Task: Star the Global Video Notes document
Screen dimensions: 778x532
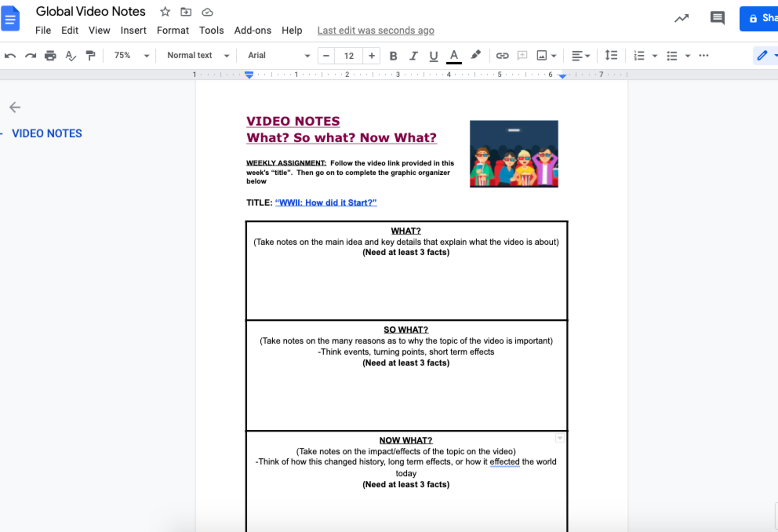Action: pyautogui.click(x=165, y=12)
